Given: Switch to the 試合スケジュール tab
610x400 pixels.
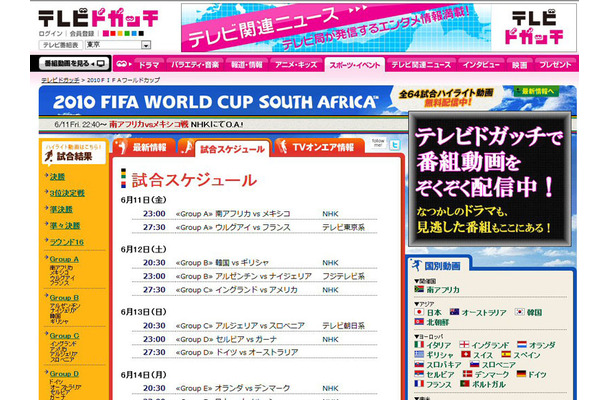Looking at the screenshot, I should [x=232, y=149].
